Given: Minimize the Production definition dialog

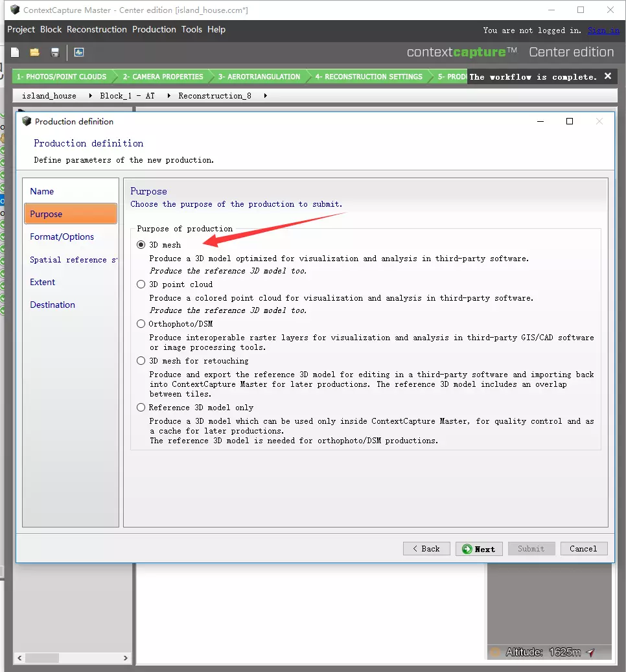Looking at the screenshot, I should tap(540, 121).
